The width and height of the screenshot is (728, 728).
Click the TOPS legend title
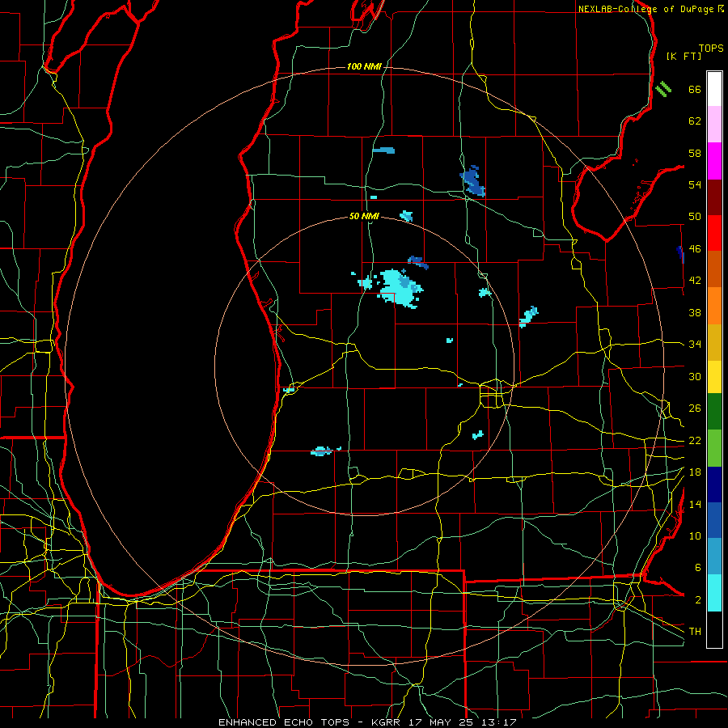click(711, 49)
